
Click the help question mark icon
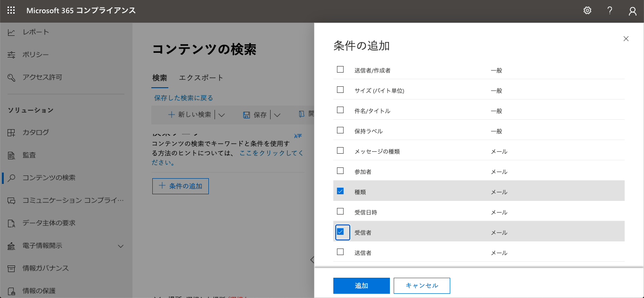[x=610, y=10]
